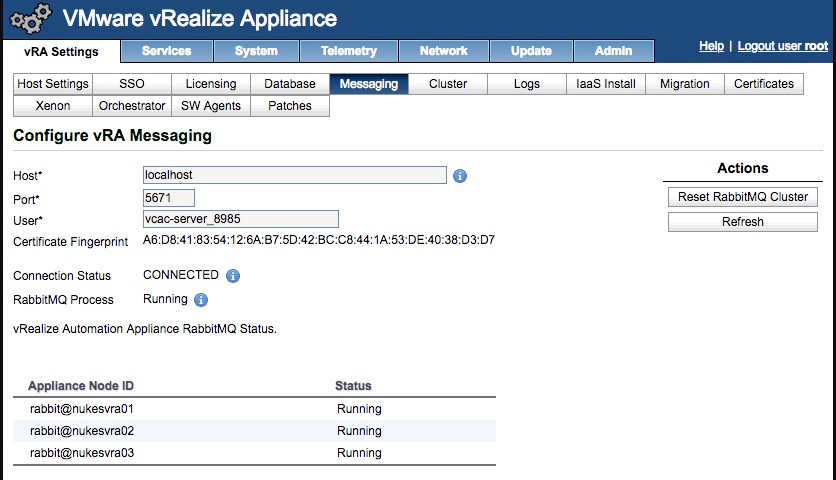
Task: Select the rabbit@nukesvra01 node row
Action: coord(254,409)
